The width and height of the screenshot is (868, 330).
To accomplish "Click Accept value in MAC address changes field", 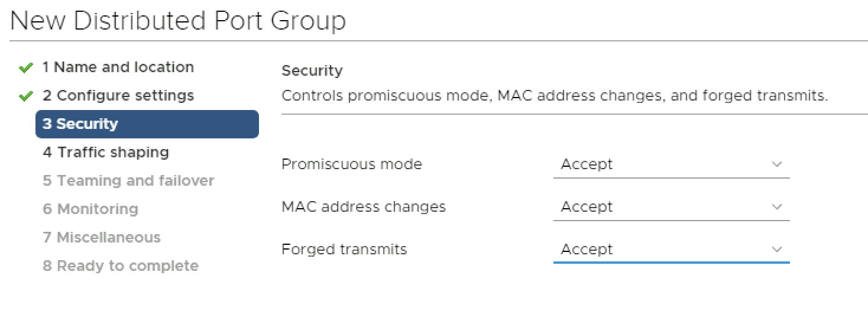I will pos(587,207).
